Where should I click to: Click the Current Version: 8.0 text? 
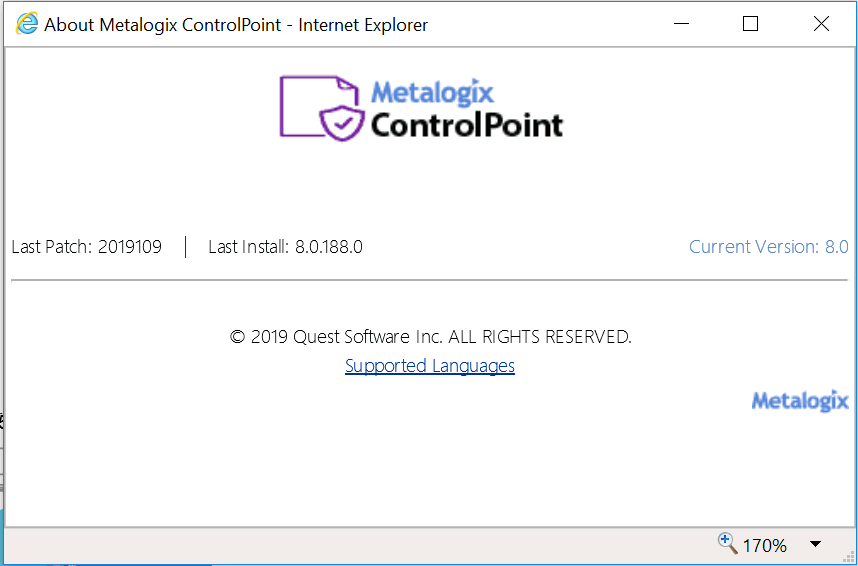click(x=768, y=247)
